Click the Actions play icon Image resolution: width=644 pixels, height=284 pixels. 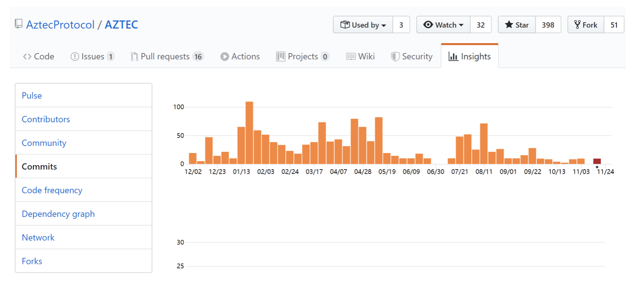(x=225, y=57)
